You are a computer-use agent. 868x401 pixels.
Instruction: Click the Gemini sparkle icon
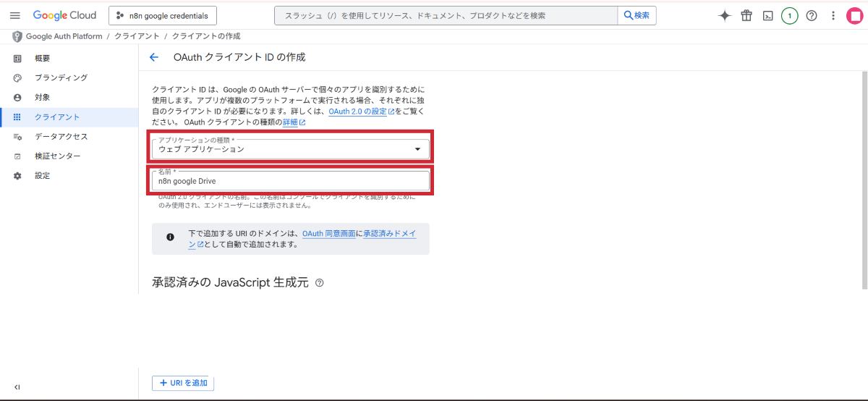(x=725, y=16)
